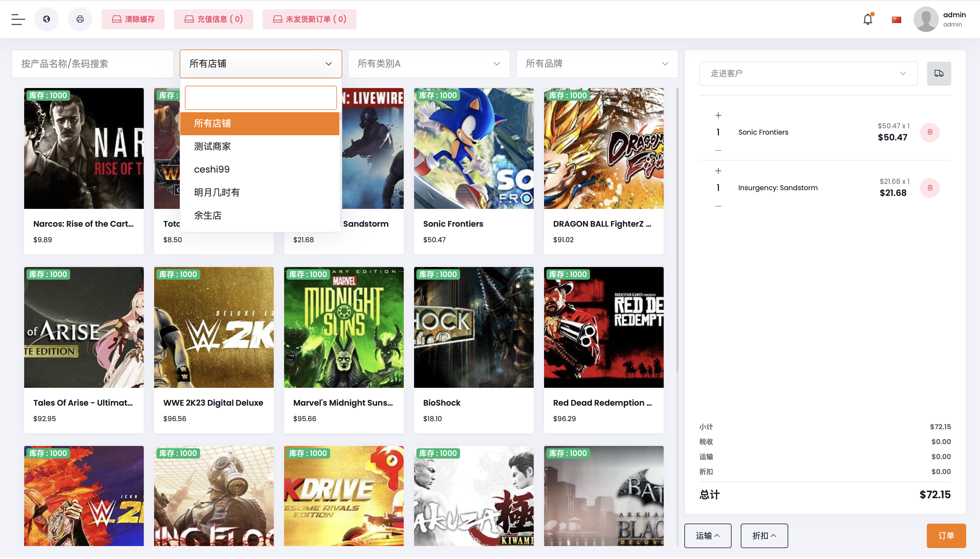Click the $72.15 total amount
The width and height of the screenshot is (980, 559).
[935, 495]
